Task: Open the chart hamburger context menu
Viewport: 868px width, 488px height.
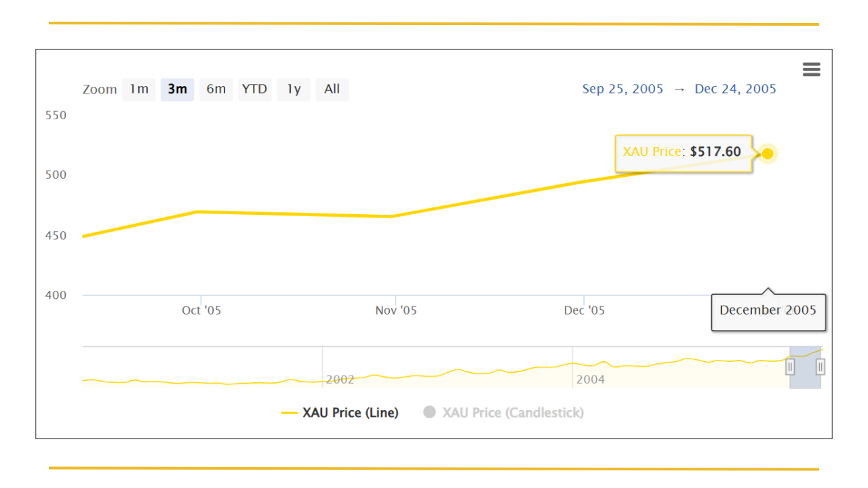Action: point(811,69)
